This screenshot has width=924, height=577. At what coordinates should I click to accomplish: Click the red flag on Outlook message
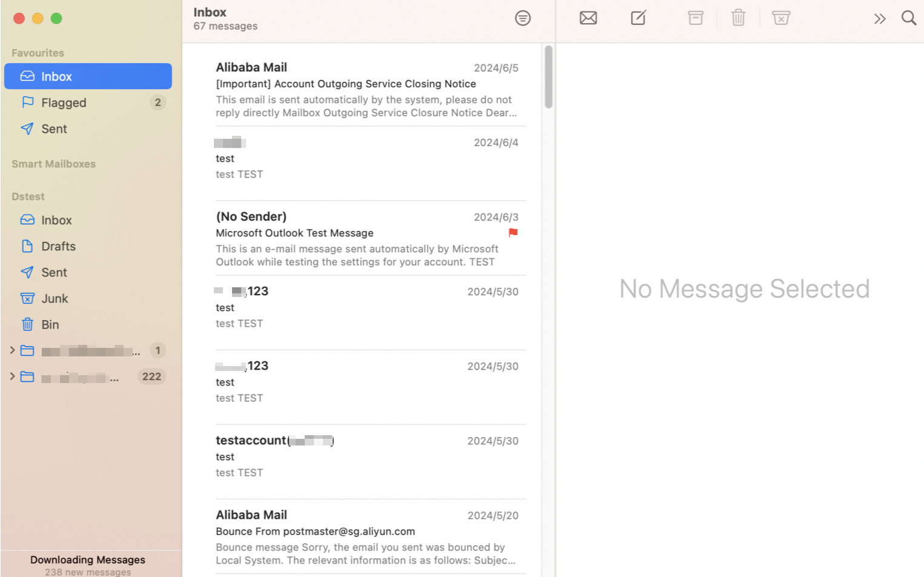coord(513,233)
